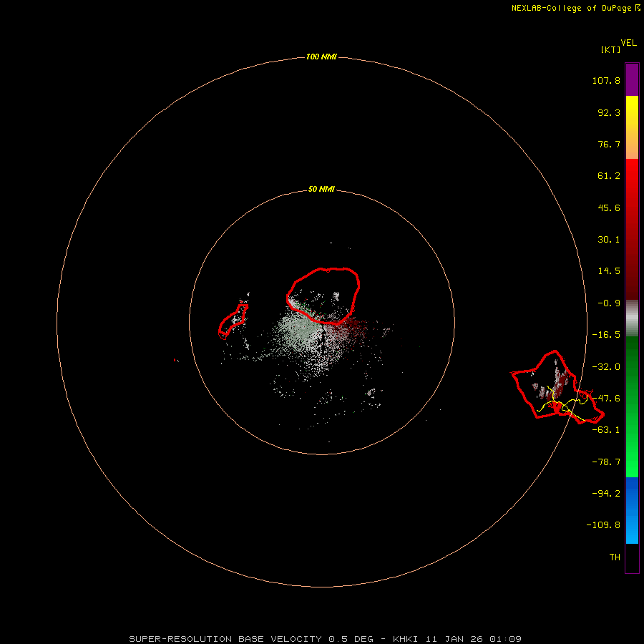The width and height of the screenshot is (644, 644).
Task: Click the -78.7 legend value
Action: [x=606, y=462]
